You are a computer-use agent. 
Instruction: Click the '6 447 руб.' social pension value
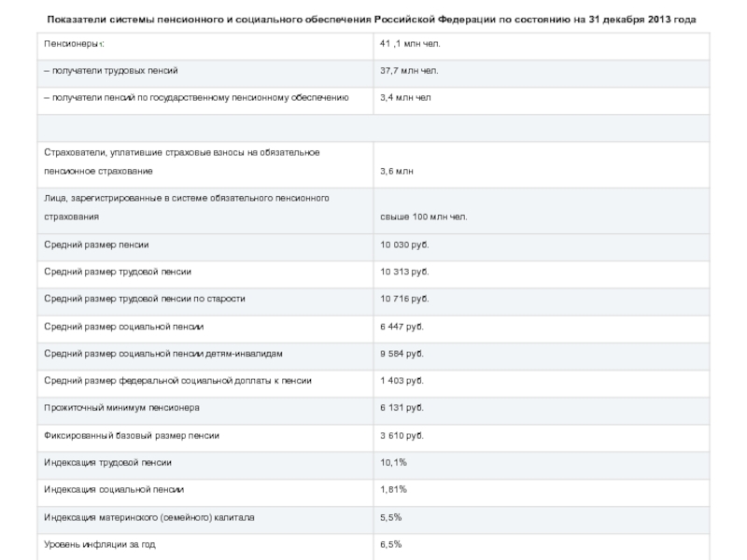(x=402, y=327)
